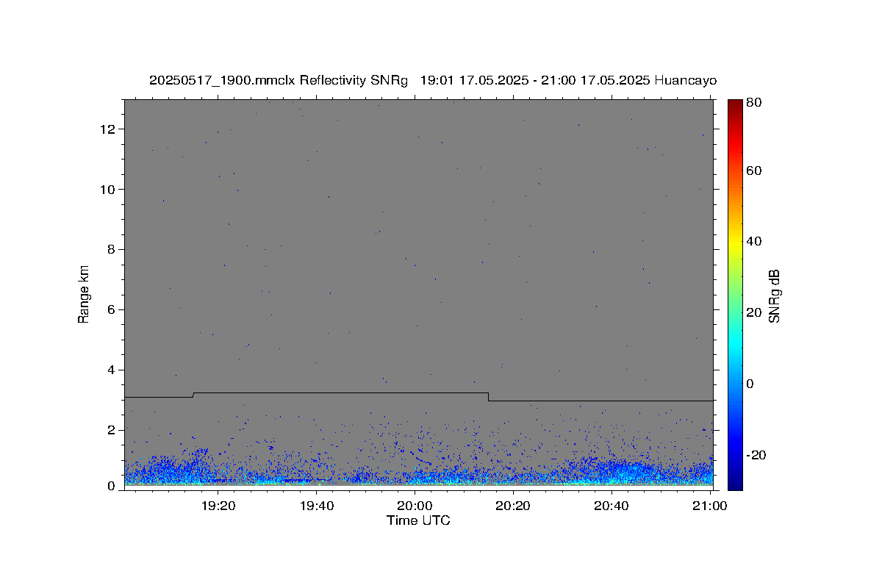Screen dimensions: 882x588
Task: Click the colorbar value 60
Action: pyautogui.click(x=755, y=171)
